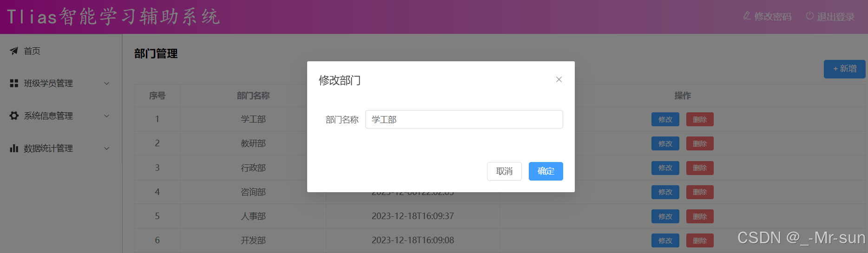Viewport: 868px width, 253px height.
Task: Click the 学工部 cell in the table
Action: 253,119
